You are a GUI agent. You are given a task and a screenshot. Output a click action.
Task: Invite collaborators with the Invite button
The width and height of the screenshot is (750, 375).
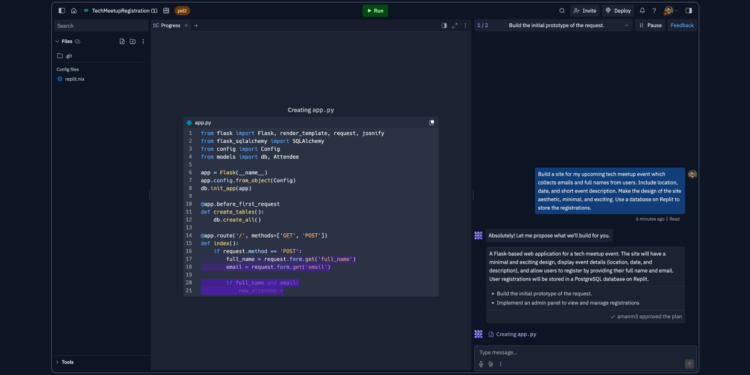585,11
